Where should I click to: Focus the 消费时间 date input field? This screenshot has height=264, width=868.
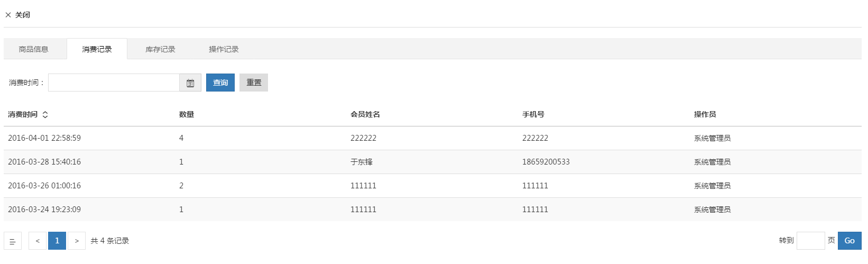tap(114, 83)
